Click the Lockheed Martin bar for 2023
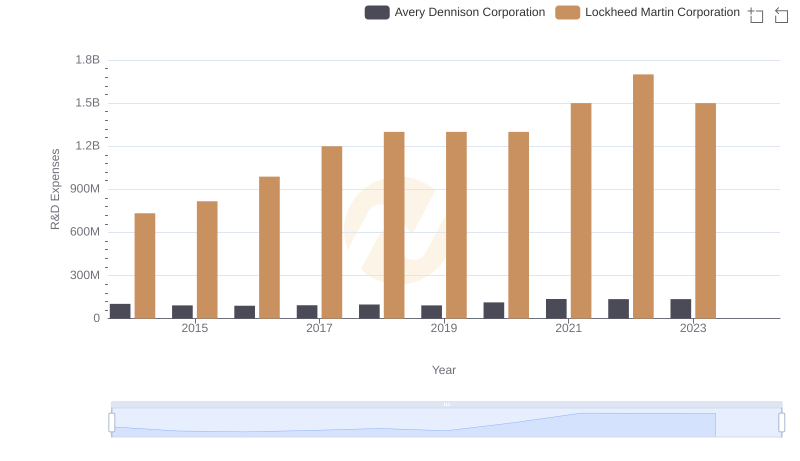Viewport: 800px width, 461px height. coord(706,211)
